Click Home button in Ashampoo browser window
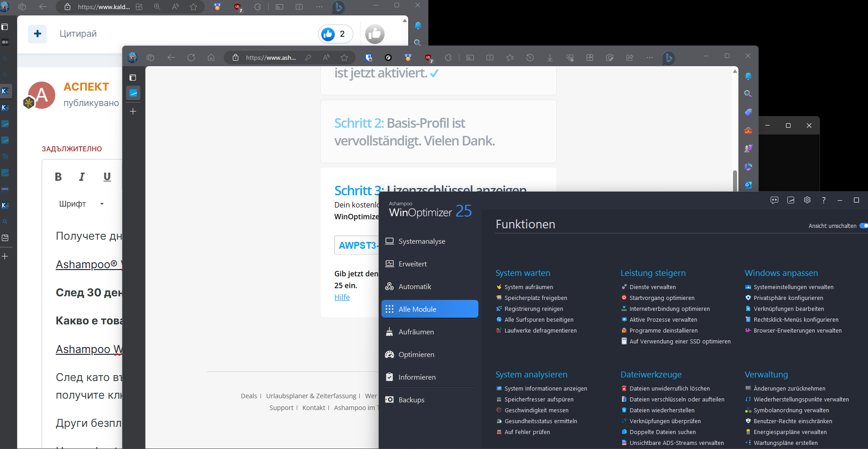This screenshot has height=449, width=868. (211, 58)
